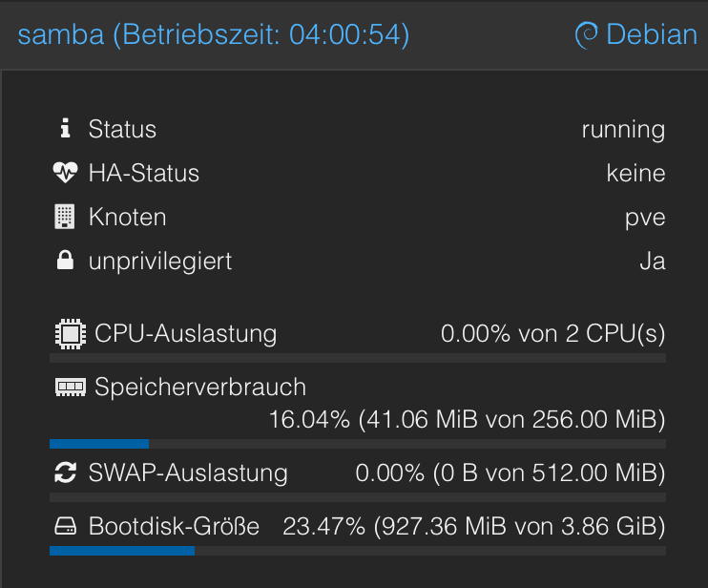Click the Speicherverbrauch memory icon

[x=71, y=387]
